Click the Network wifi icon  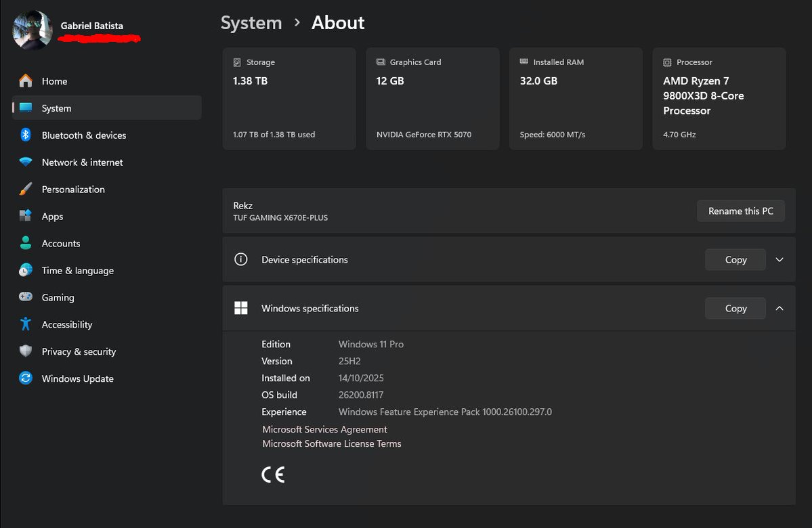(25, 162)
